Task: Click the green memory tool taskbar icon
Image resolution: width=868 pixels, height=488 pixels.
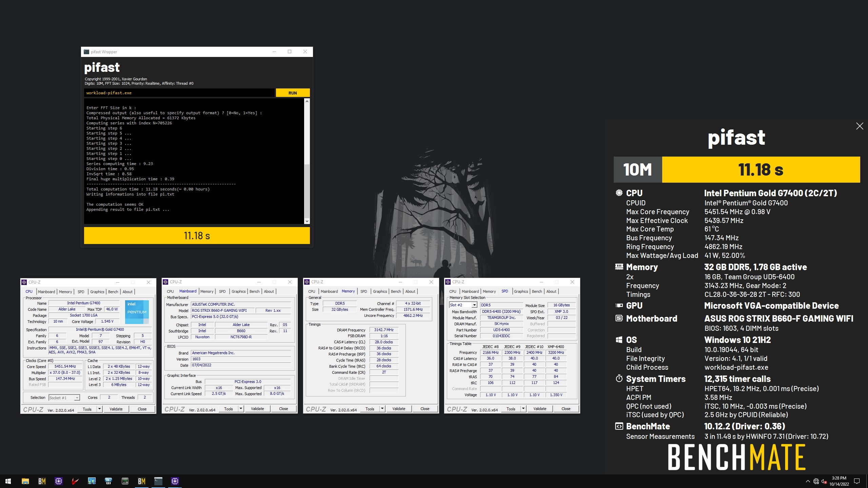Action: [125, 481]
